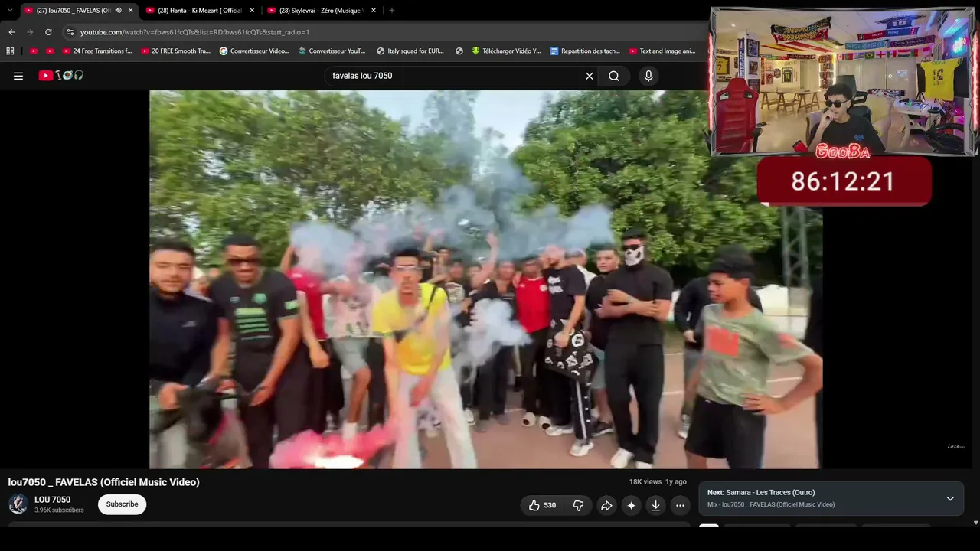
Task: Subscribe to the LOU 7050 channel
Action: click(x=122, y=504)
